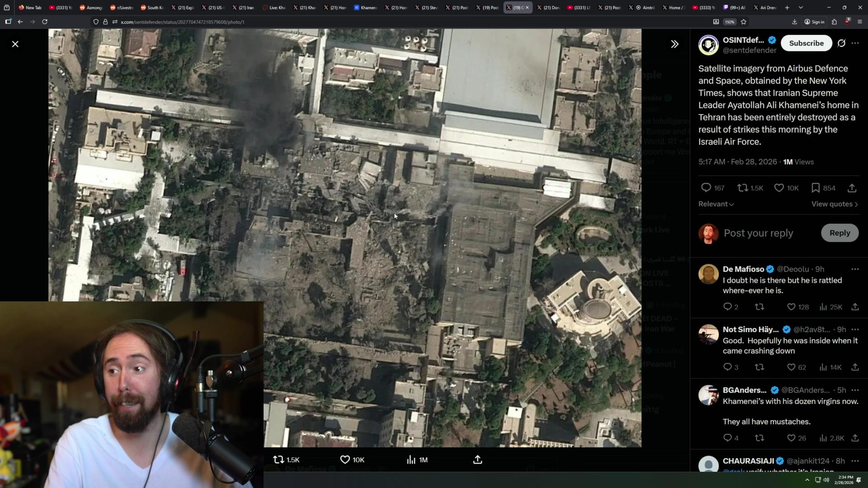This screenshot has height=488, width=868.
Task: Open the more options menu on OSINTdefender post
Action: (x=855, y=43)
